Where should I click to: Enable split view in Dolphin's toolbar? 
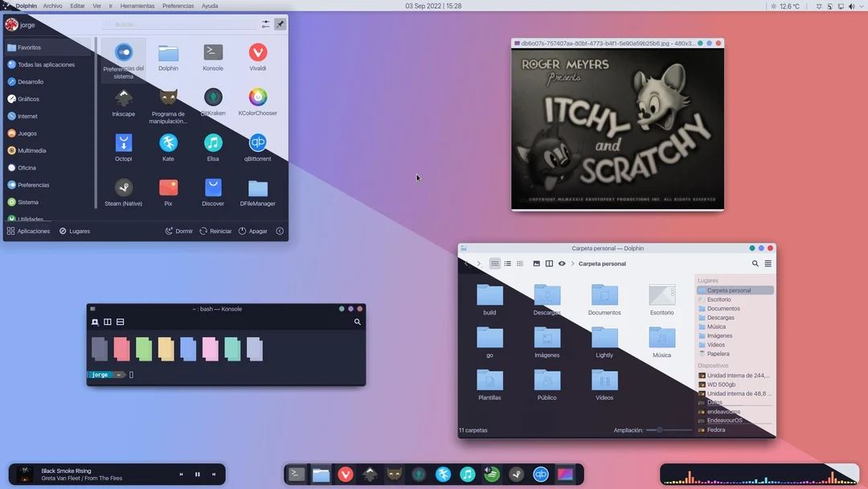(548, 263)
